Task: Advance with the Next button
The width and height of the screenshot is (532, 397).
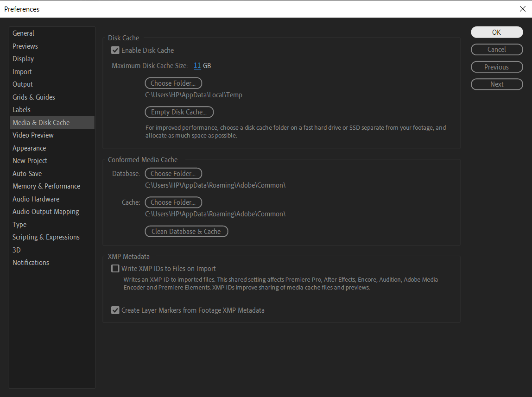Action: pyautogui.click(x=497, y=84)
